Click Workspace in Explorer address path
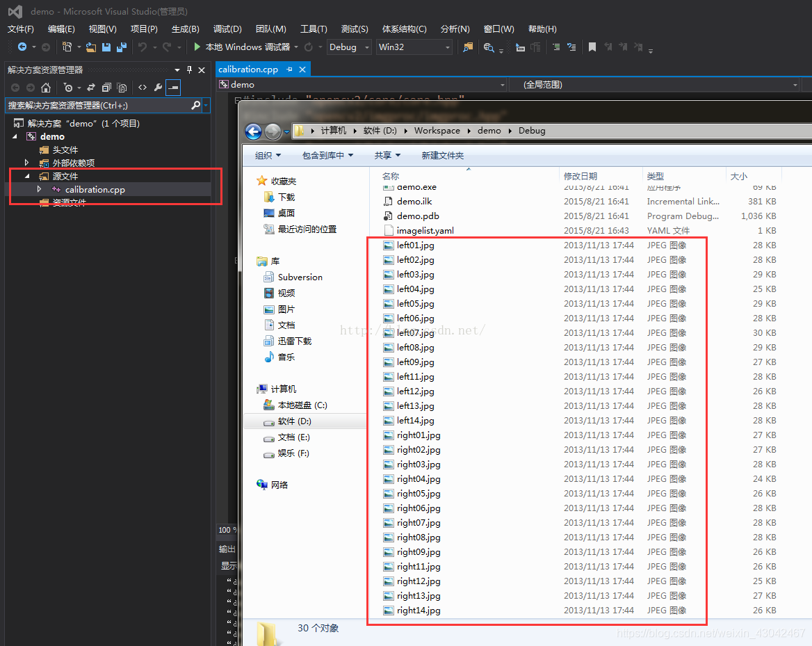Image resolution: width=812 pixels, height=646 pixels. click(437, 131)
